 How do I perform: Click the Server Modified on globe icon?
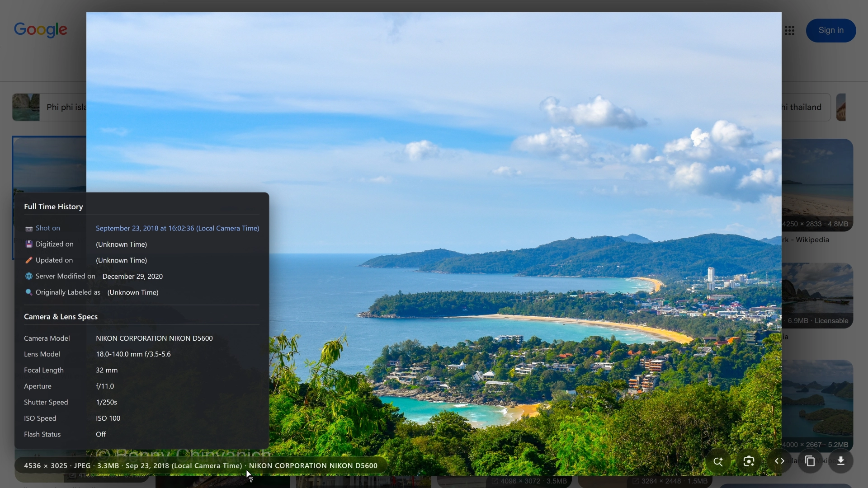(x=29, y=277)
